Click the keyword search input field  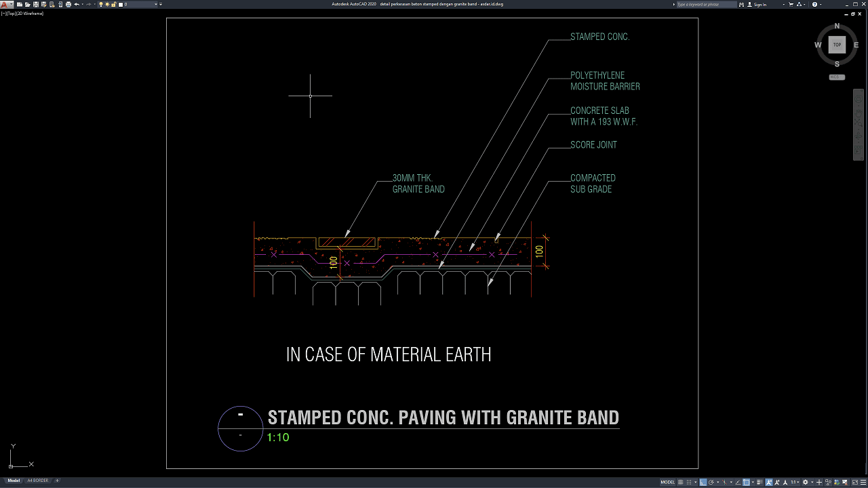tap(705, 5)
